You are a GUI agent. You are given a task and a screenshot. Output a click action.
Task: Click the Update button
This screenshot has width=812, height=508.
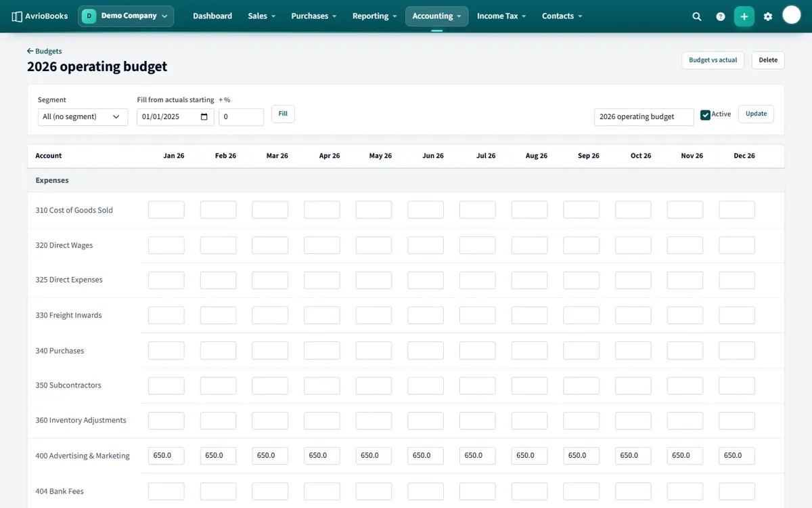(756, 114)
